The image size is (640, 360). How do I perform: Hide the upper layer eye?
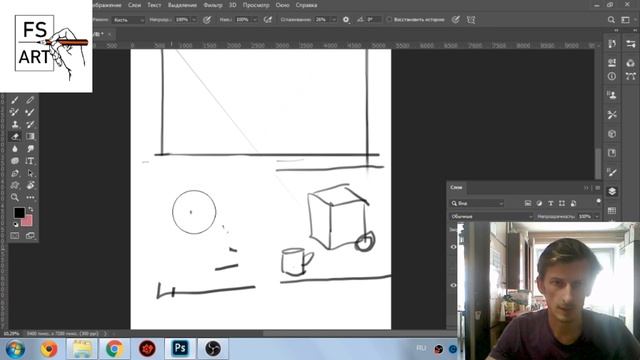453,247
